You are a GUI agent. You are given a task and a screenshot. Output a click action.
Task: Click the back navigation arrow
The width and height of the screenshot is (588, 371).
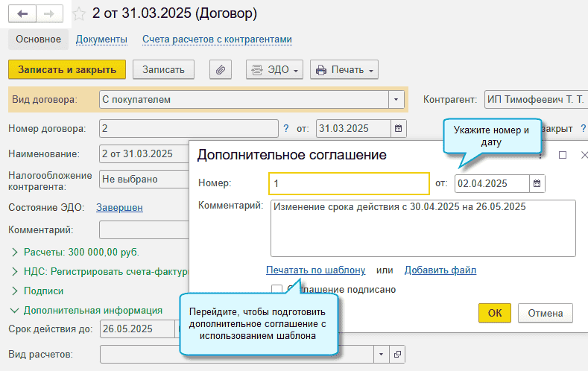[x=23, y=13]
